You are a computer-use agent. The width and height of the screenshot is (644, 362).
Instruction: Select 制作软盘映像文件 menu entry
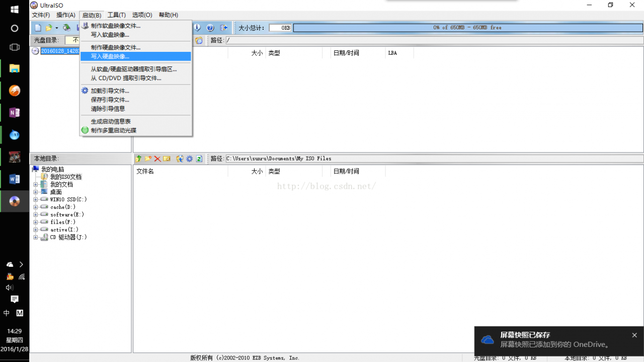(116, 26)
